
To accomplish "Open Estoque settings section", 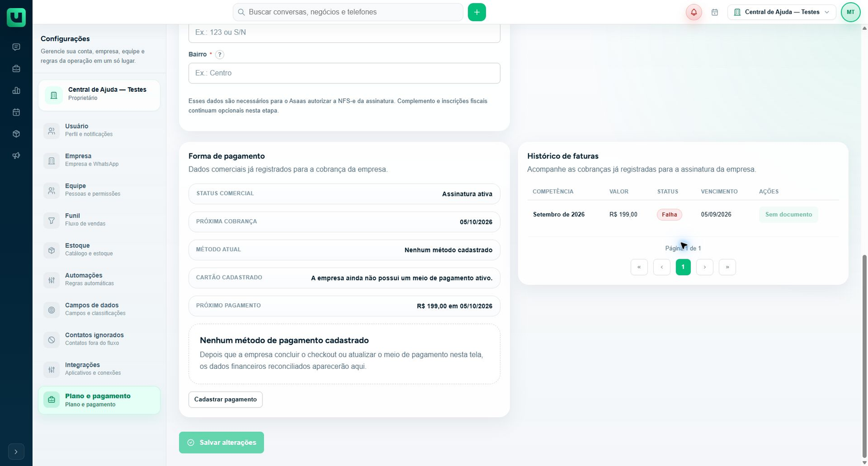I will coord(99,250).
